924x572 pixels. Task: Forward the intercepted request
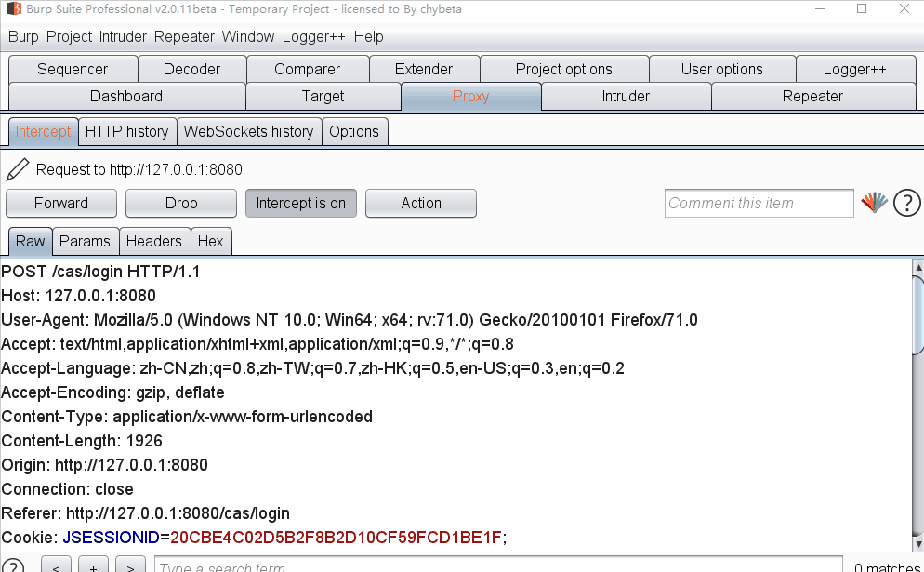(61, 203)
